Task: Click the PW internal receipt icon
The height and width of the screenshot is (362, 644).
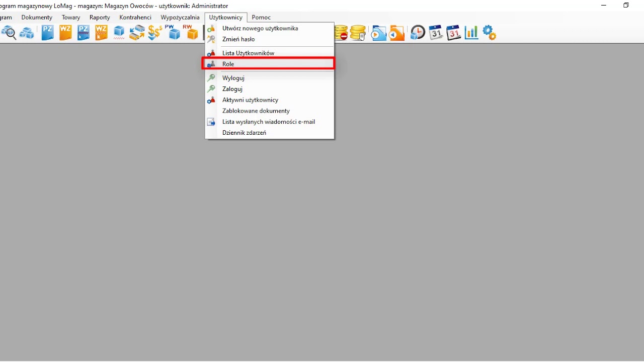Action: (x=173, y=32)
